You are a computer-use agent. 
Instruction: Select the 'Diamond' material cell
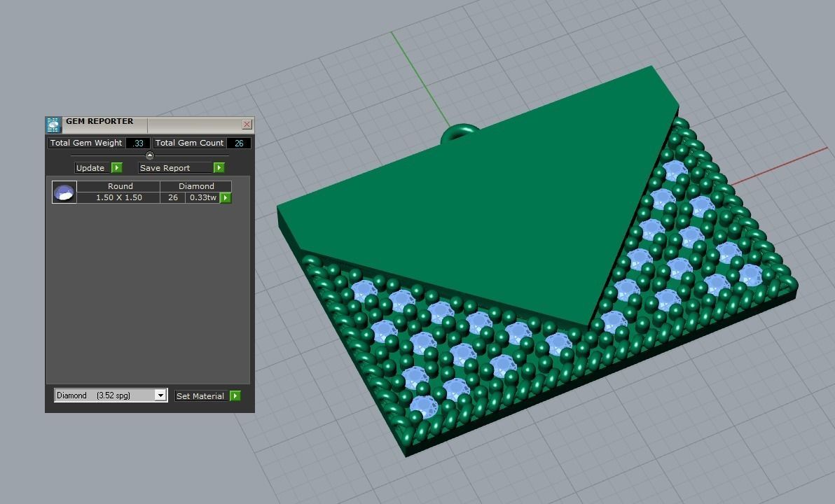click(x=196, y=186)
